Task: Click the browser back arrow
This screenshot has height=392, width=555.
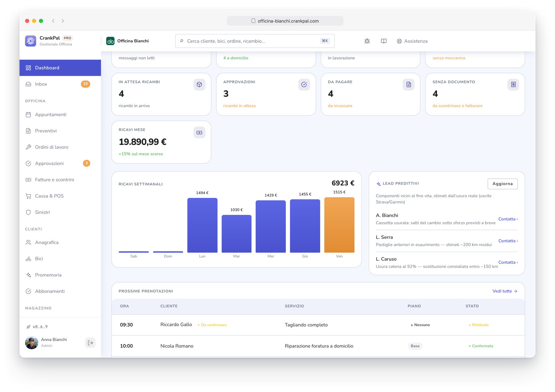Action: tap(53, 21)
